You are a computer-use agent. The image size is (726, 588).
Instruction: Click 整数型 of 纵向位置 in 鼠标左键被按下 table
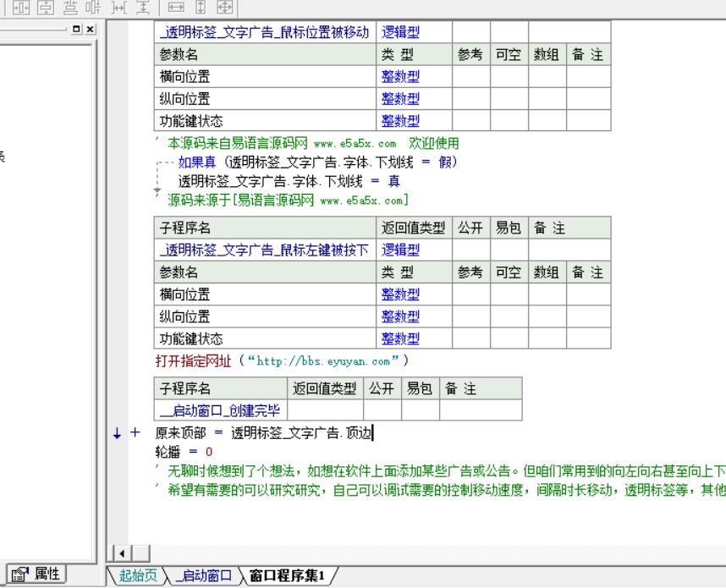[x=400, y=316]
